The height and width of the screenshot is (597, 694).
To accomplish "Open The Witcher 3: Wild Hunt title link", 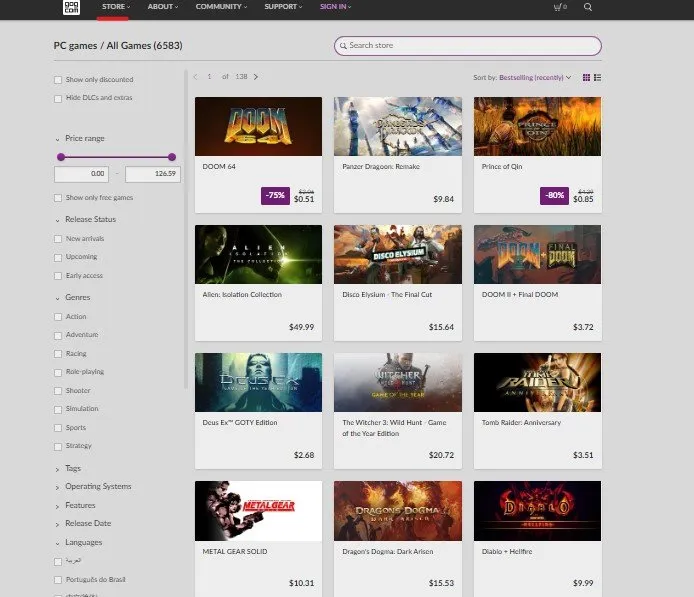I will [394, 428].
